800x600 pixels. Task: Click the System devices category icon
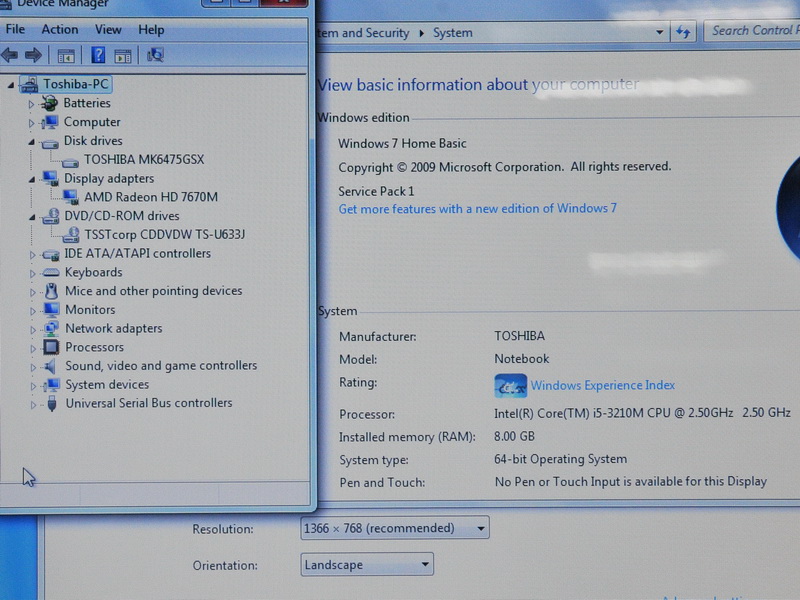(52, 385)
